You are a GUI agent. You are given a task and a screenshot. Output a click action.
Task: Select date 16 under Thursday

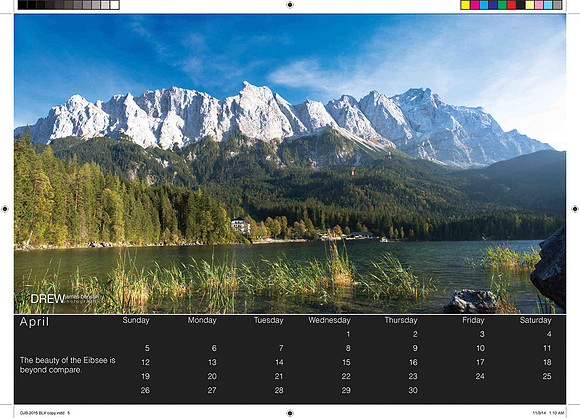click(413, 363)
